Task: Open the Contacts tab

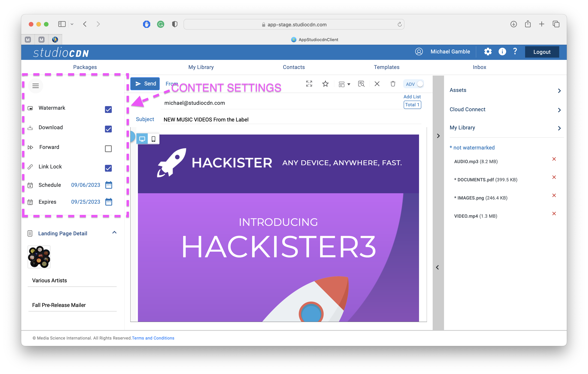Action: (294, 67)
